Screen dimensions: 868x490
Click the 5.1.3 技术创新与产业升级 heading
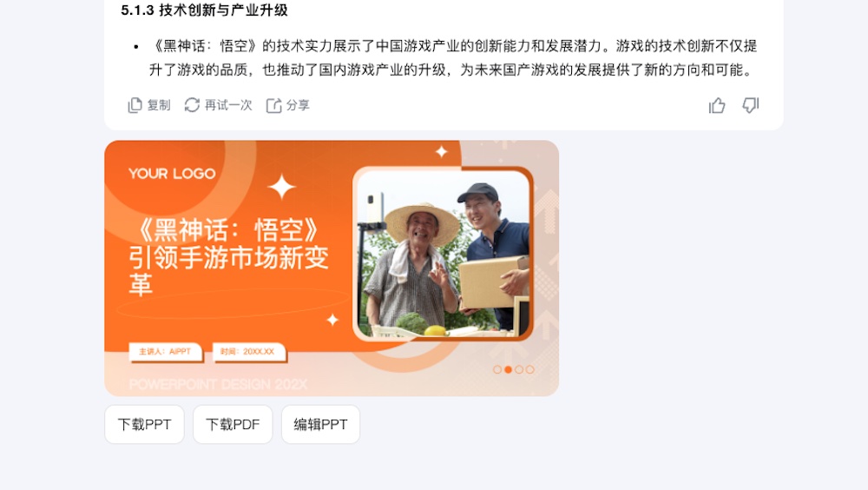click(x=204, y=10)
